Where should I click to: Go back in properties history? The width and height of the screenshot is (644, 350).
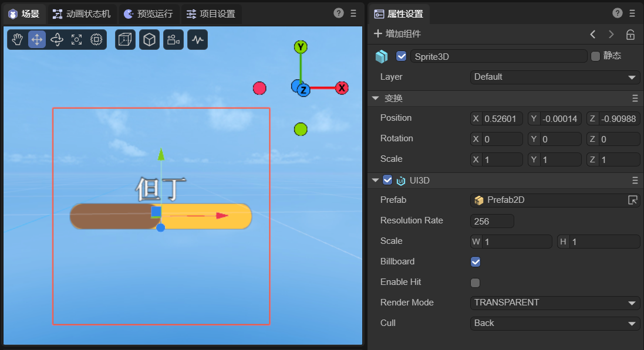[593, 35]
